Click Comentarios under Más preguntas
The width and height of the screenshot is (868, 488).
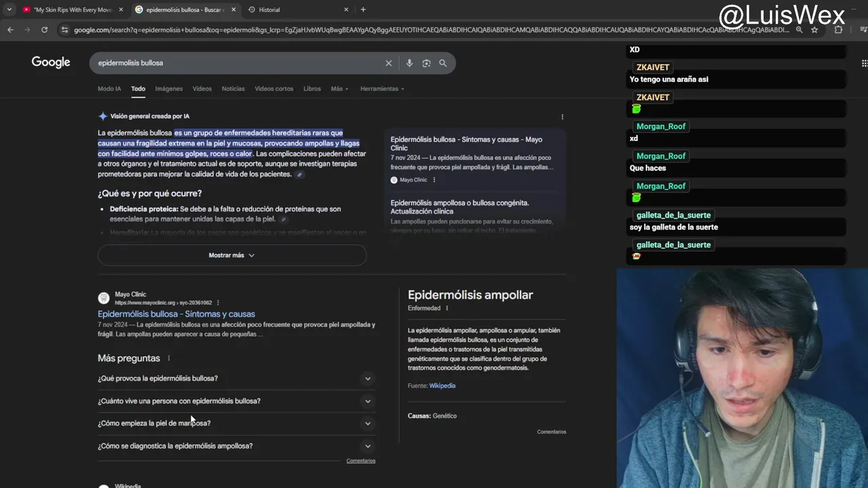pyautogui.click(x=361, y=461)
